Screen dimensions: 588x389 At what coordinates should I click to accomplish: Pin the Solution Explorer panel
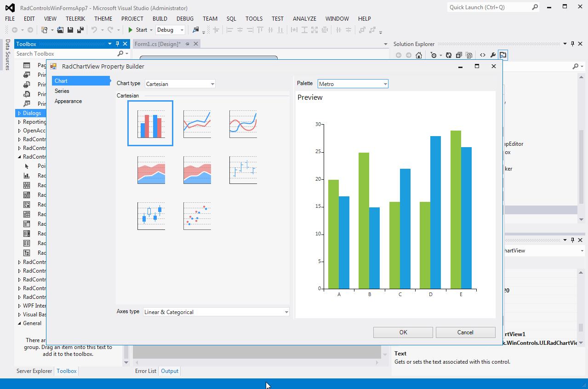(573, 44)
